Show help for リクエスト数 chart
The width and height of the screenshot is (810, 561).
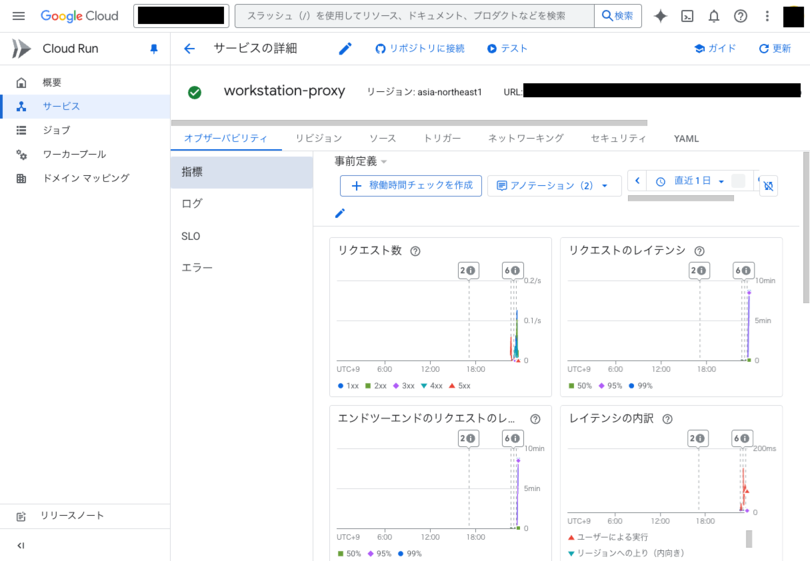click(x=415, y=251)
